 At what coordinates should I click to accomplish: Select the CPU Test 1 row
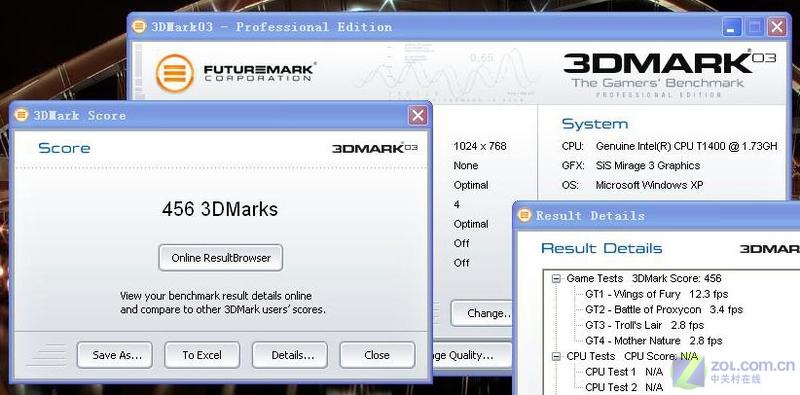coord(624,372)
